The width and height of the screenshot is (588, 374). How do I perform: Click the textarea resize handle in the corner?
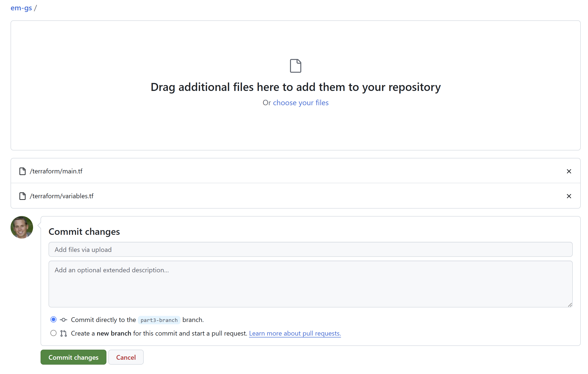570,305
